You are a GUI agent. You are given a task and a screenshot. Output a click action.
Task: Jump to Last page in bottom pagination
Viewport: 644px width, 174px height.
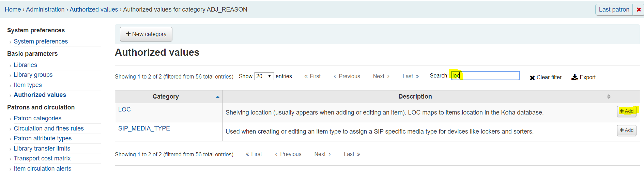click(x=352, y=154)
